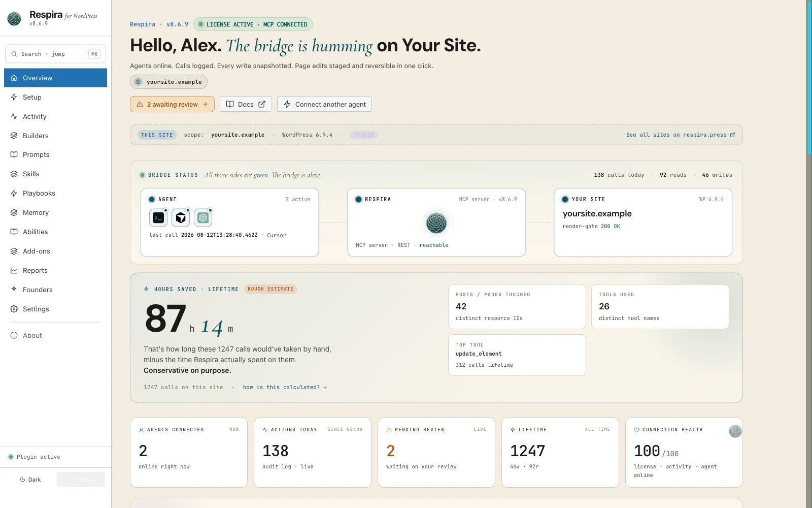The height and width of the screenshot is (508, 812).
Task: Click the update_element top tool name
Action: [479, 354]
